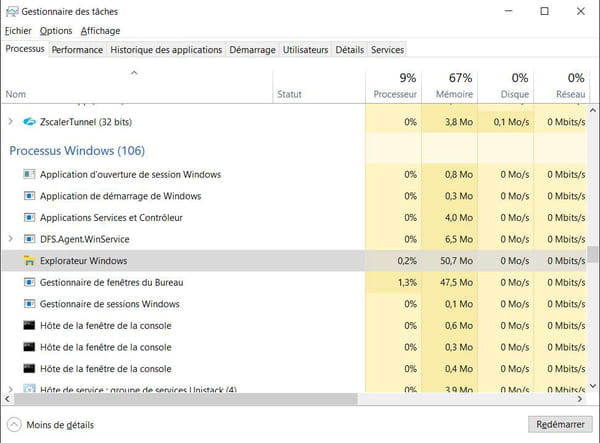This screenshot has width=600, height=443.
Task: Click the Moins de détails circle arrow icon
Action: point(14,425)
